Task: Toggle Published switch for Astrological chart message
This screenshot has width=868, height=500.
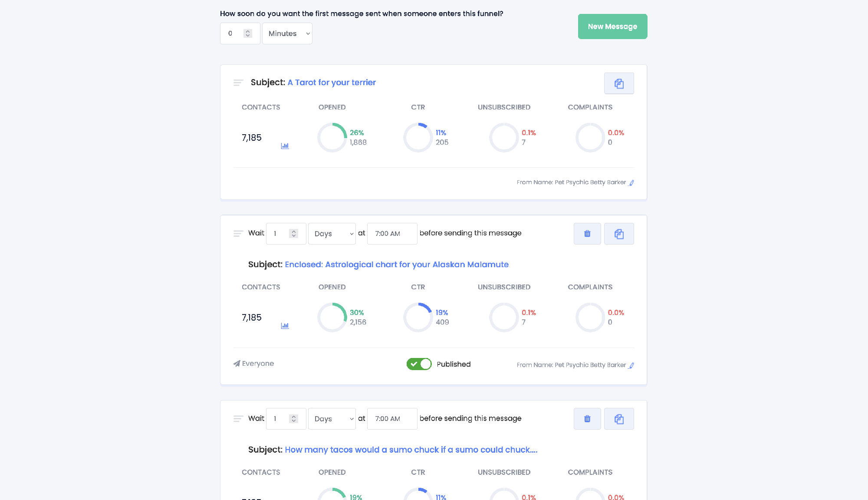Action: 419,364
